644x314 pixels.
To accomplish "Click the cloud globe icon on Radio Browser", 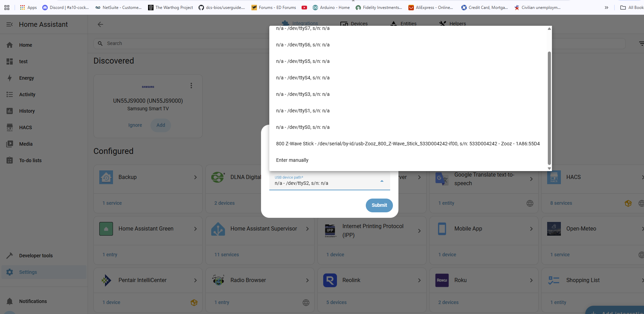I will coord(306,303).
